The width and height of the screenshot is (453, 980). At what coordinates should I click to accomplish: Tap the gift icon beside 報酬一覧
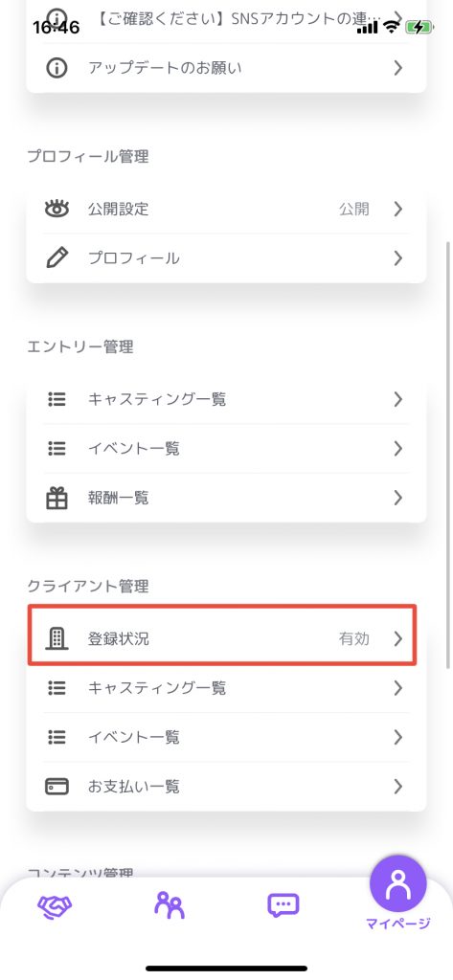coord(57,498)
